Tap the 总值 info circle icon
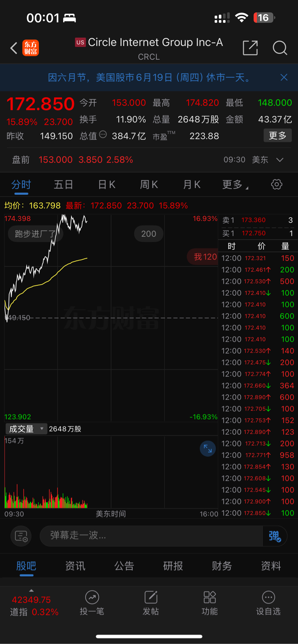The height and width of the screenshot is (644, 298). [103, 134]
